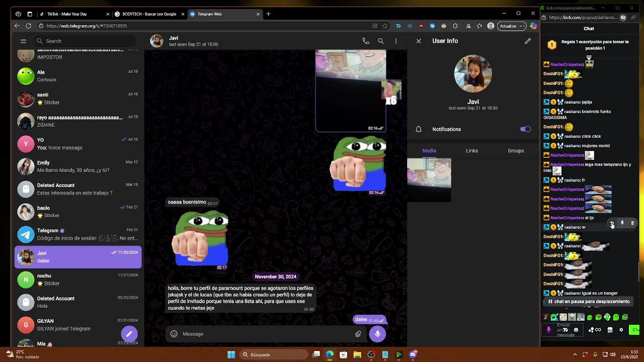The width and height of the screenshot is (644, 362).
Task: Open chat with nochu
Action: [x=78, y=280]
